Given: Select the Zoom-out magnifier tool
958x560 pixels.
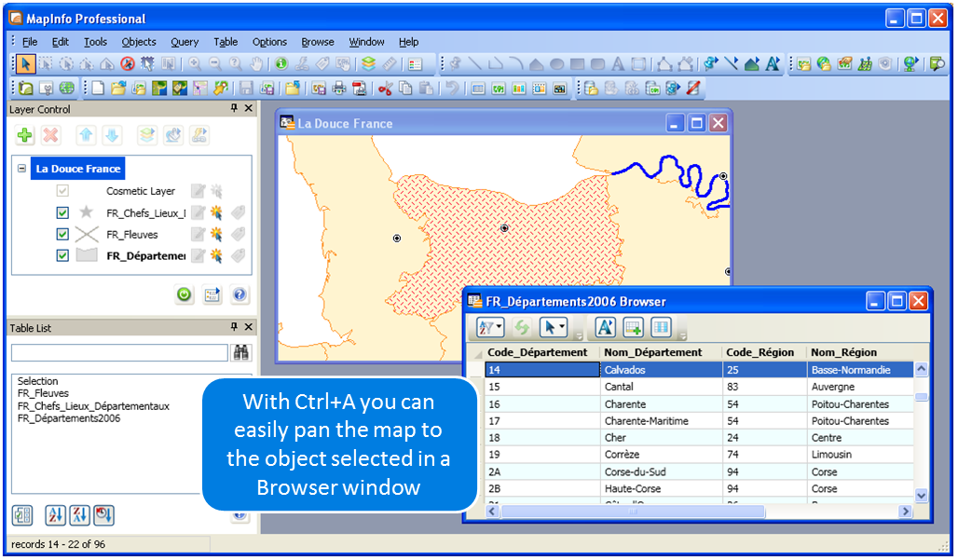Looking at the screenshot, I should [x=215, y=63].
